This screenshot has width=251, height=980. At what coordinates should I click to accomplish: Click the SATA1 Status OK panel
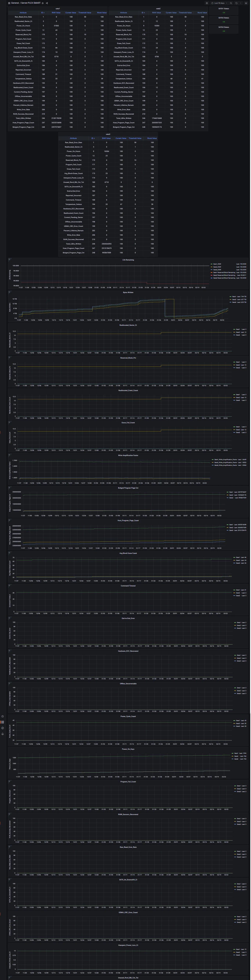coord(224,11)
